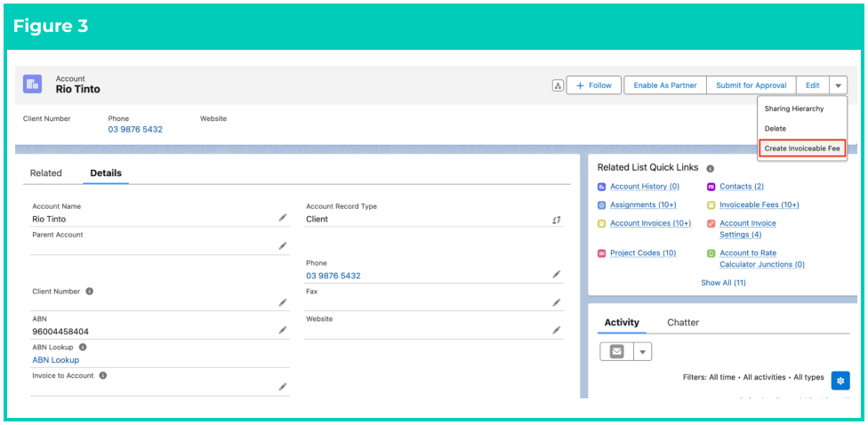Edit Invoice to Account using pencil icon
This screenshot has height=425, width=868.
[x=283, y=388]
